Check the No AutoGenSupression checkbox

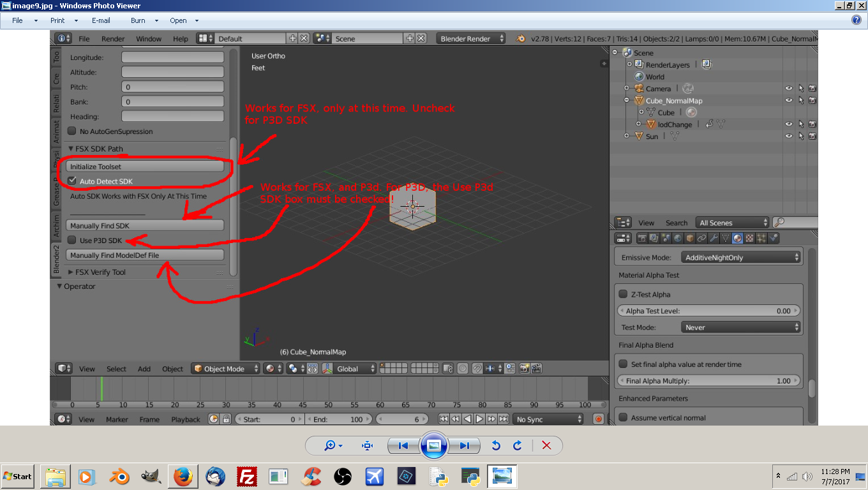tap(72, 131)
